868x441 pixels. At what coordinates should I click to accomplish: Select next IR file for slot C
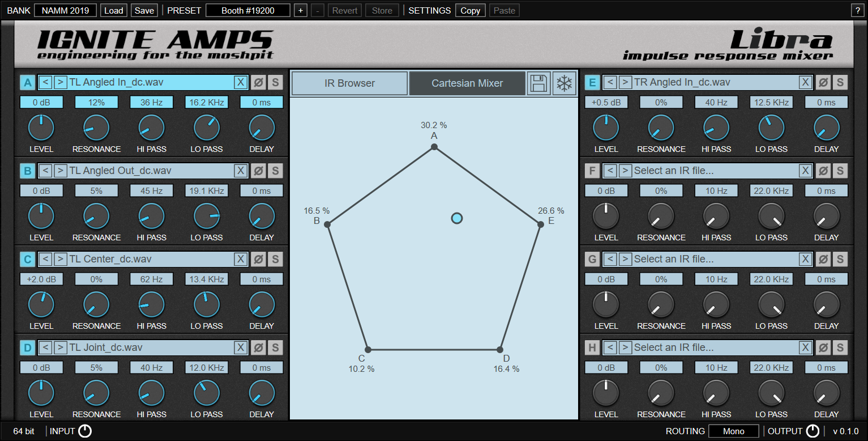click(61, 259)
